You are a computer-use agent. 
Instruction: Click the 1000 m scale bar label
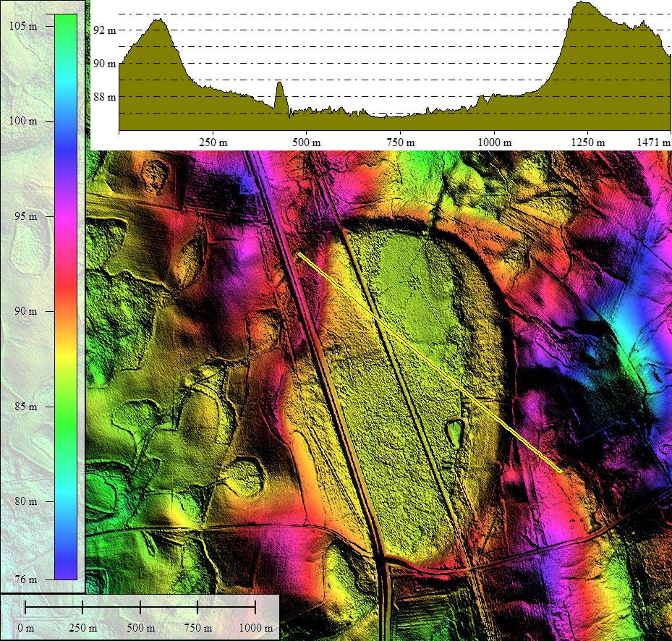(x=255, y=628)
